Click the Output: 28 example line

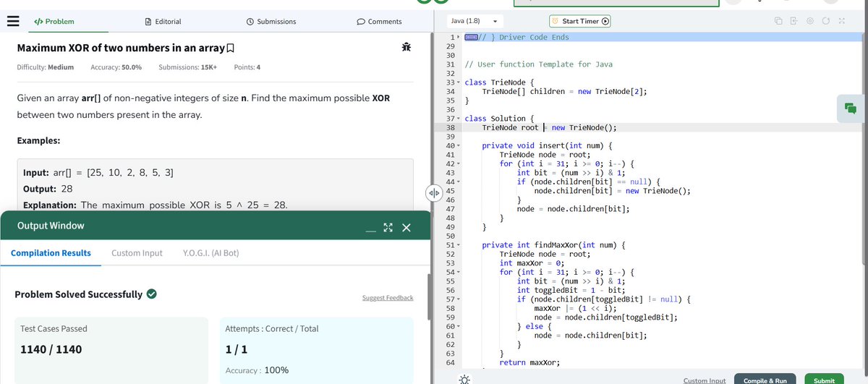48,189
